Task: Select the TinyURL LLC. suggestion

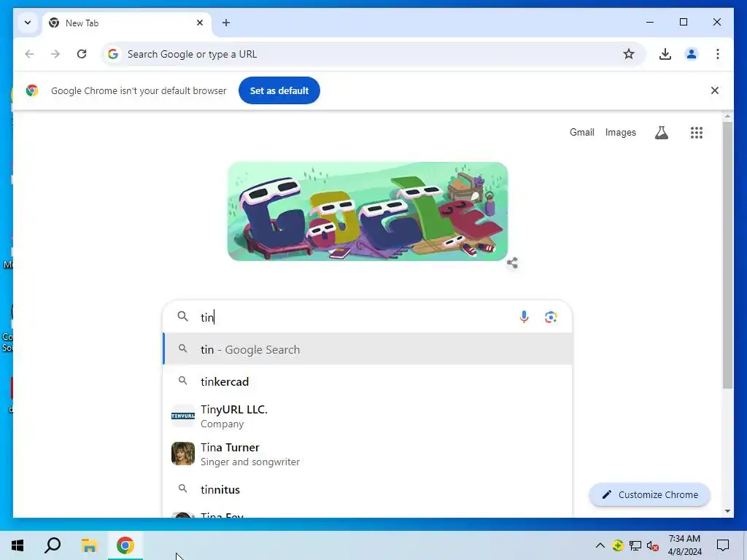Action: coord(368,416)
